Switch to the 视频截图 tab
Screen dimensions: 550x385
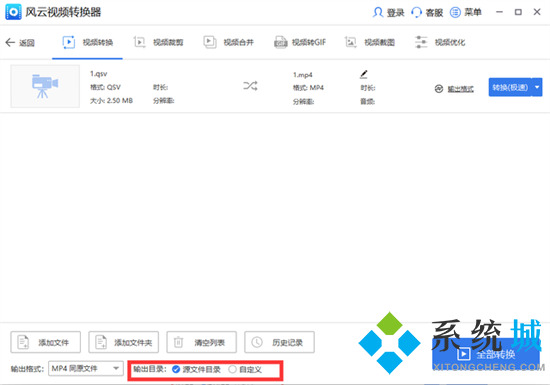click(x=370, y=42)
